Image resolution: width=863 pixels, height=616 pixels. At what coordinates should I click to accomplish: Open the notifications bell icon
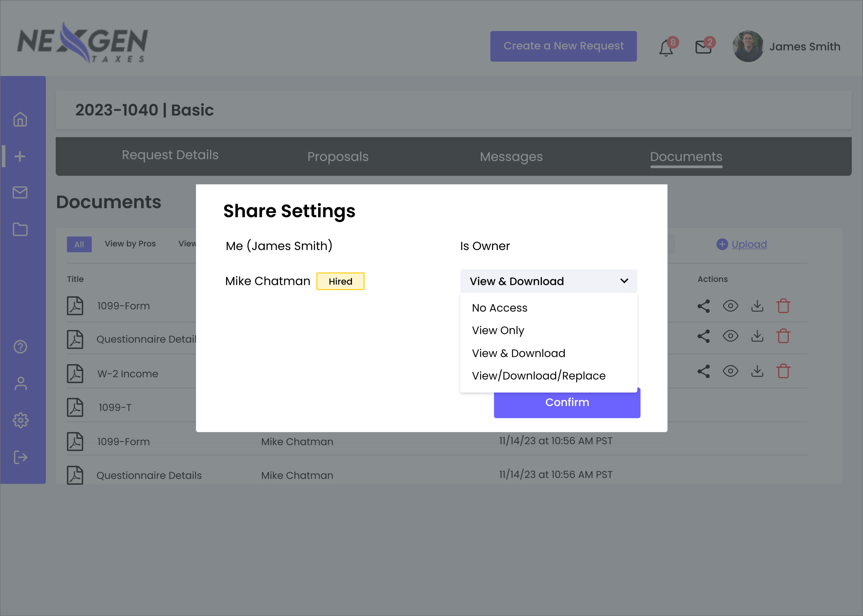coord(666,48)
